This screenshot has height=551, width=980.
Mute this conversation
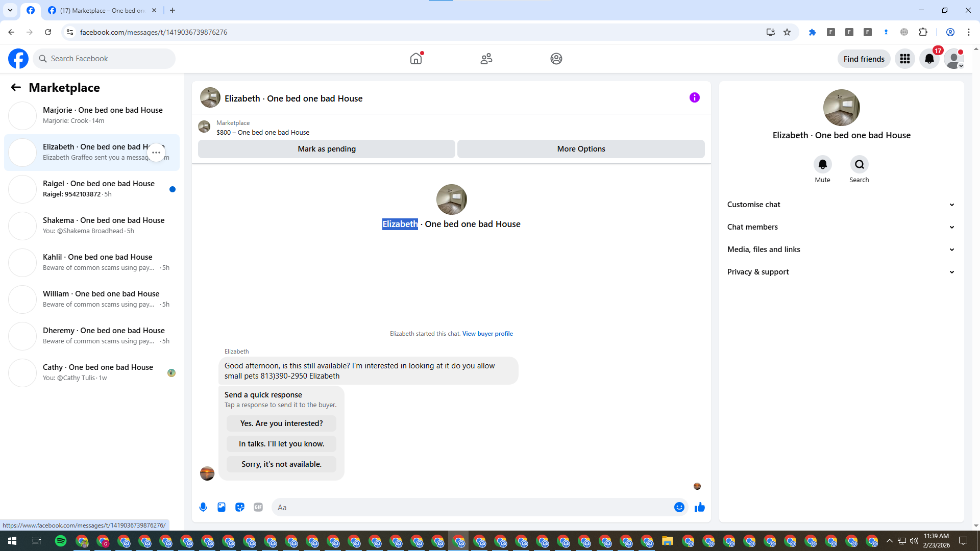[x=822, y=164]
